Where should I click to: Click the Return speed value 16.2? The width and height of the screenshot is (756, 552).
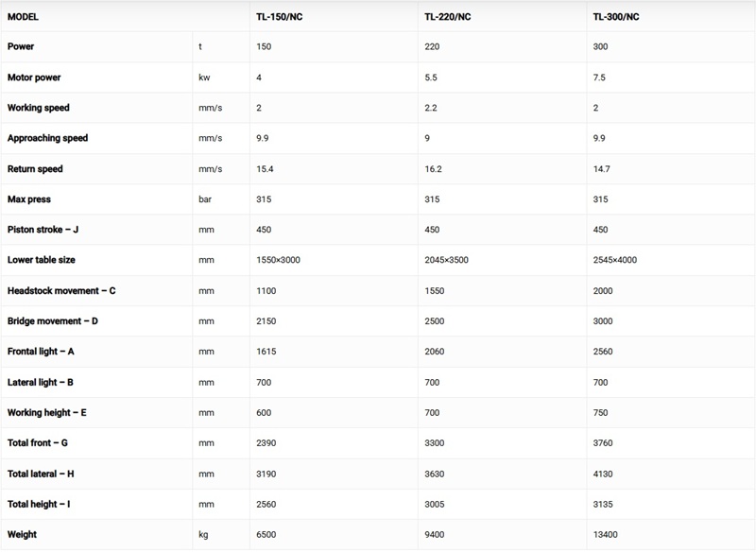(x=435, y=169)
